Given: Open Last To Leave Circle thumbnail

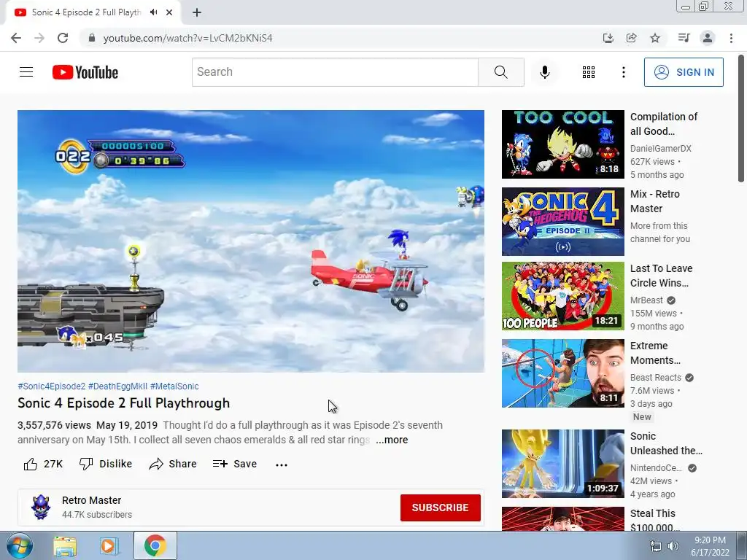Looking at the screenshot, I should pyautogui.click(x=562, y=296).
